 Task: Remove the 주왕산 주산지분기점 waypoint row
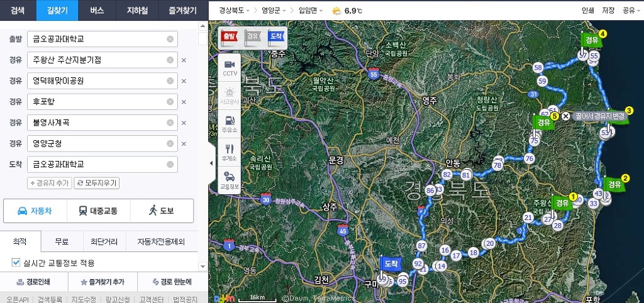point(184,60)
